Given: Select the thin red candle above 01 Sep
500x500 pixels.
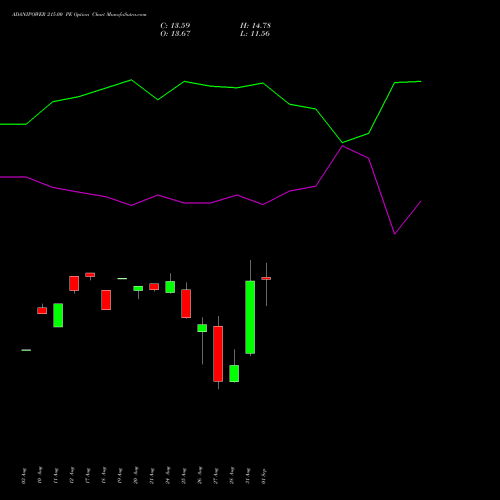Looking at the screenshot, I should coord(266,278).
